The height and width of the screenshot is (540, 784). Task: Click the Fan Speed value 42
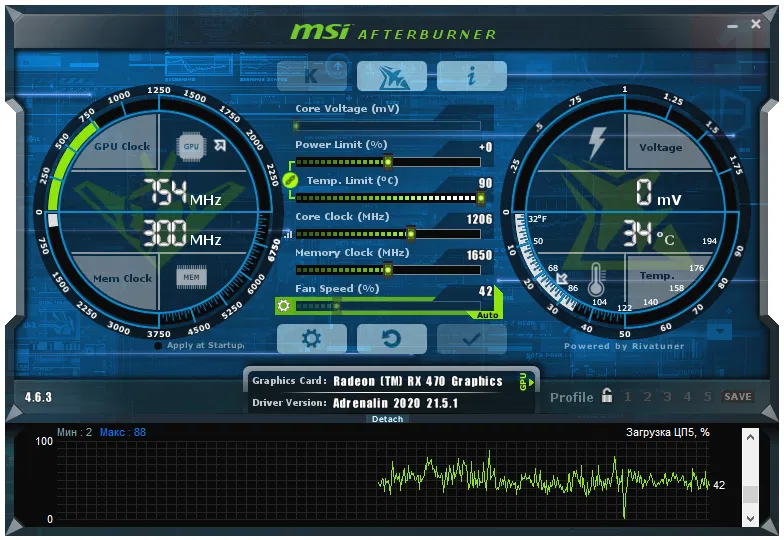485,291
